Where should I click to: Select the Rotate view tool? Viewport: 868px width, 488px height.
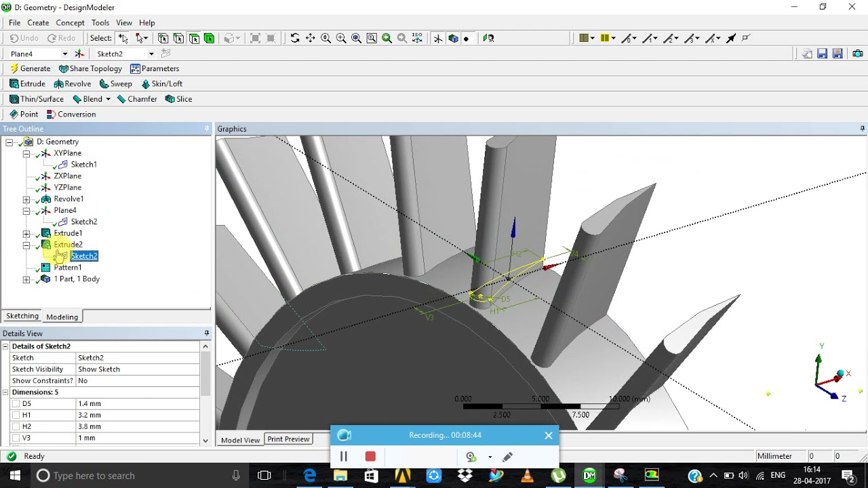[x=295, y=38]
